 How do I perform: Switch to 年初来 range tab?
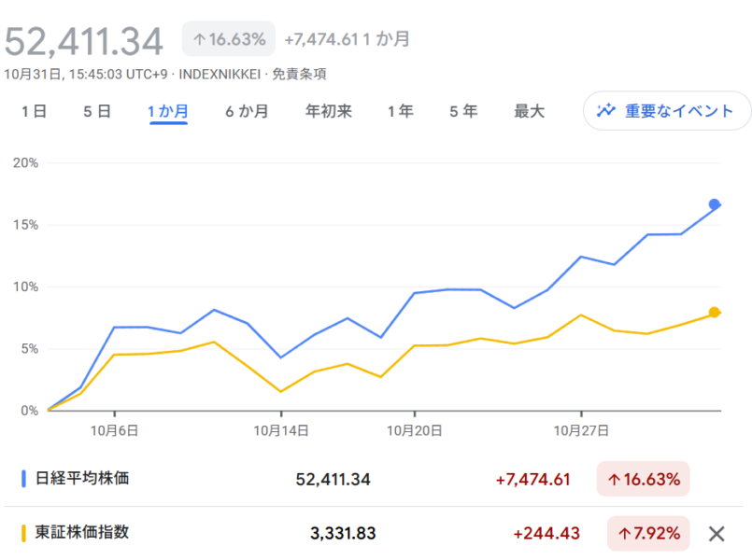[329, 111]
